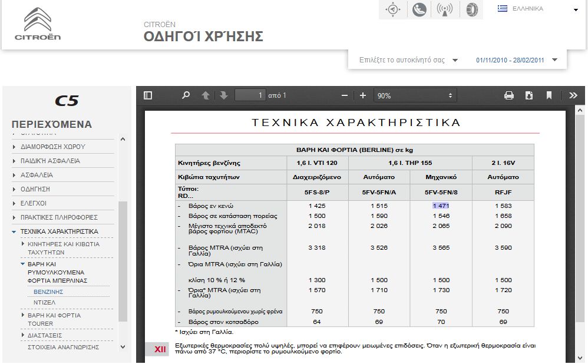This screenshot has height=364, width=588.
Task: Expand ΚΙΝΗΤΗΡΕΣ ΚΑΙ ΚΙΒΩΤΙΑ ΤΑΧΥΤΗΤΩΝ item
Action: tap(64, 248)
